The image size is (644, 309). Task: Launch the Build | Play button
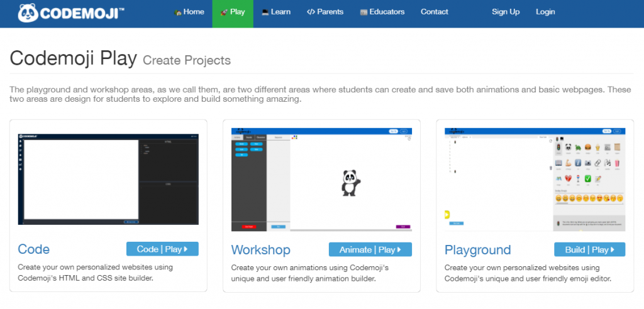[x=589, y=249]
